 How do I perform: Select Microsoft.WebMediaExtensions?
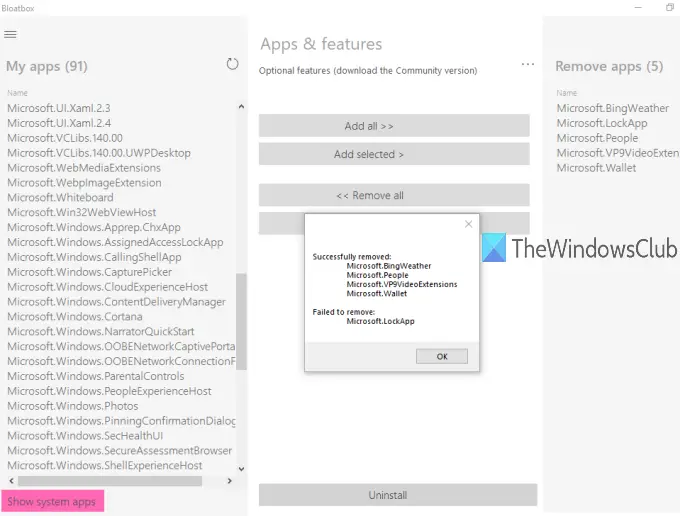84,168
